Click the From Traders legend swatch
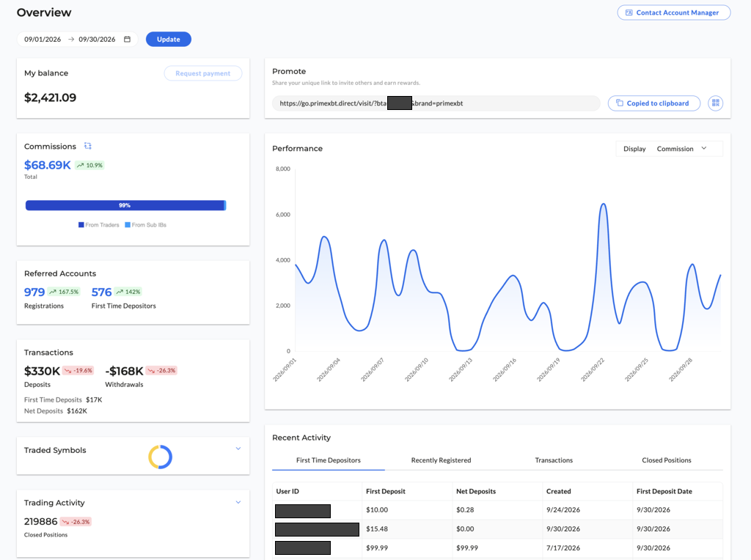The image size is (751, 560). click(x=81, y=224)
